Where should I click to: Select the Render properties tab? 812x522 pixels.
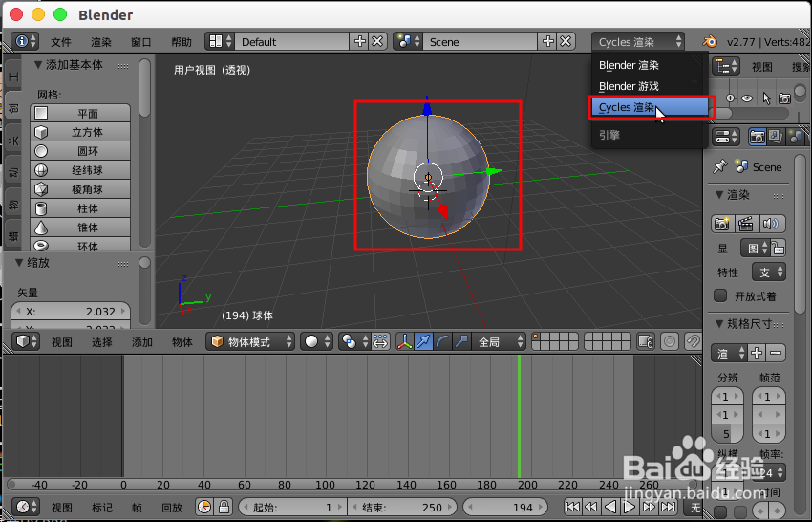[x=758, y=137]
